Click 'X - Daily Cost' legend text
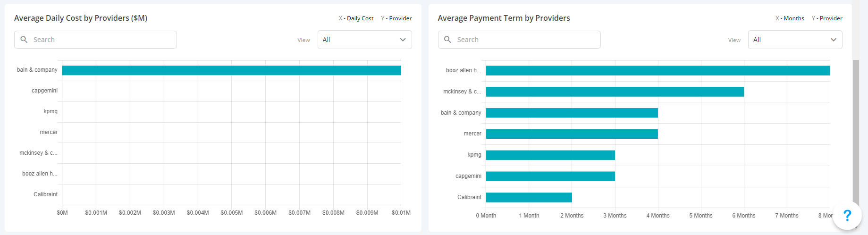 coord(356,18)
